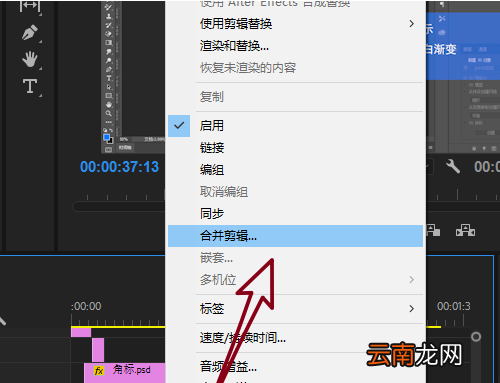Image resolution: width=500 pixels, height=383 pixels.
Task: Choose 恢复未渲染的内容 menu entry
Action: point(295,68)
